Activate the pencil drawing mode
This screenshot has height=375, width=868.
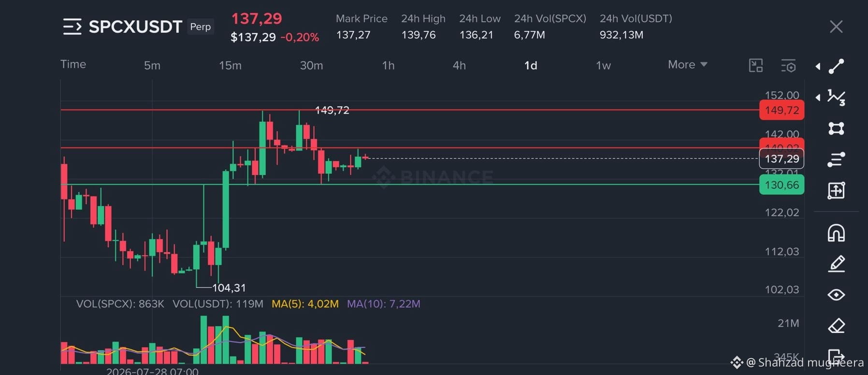(836, 264)
